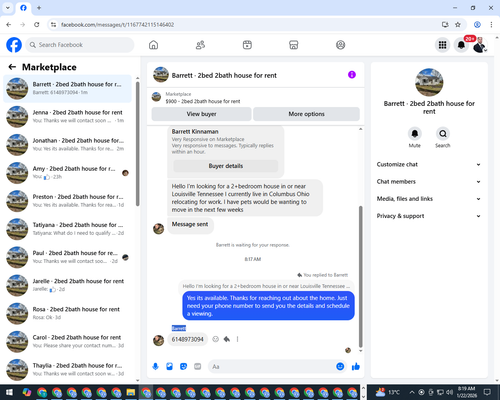The image size is (500, 400).
Task: Open the Windows Start menu
Action: pyautogui.click(x=9, y=392)
